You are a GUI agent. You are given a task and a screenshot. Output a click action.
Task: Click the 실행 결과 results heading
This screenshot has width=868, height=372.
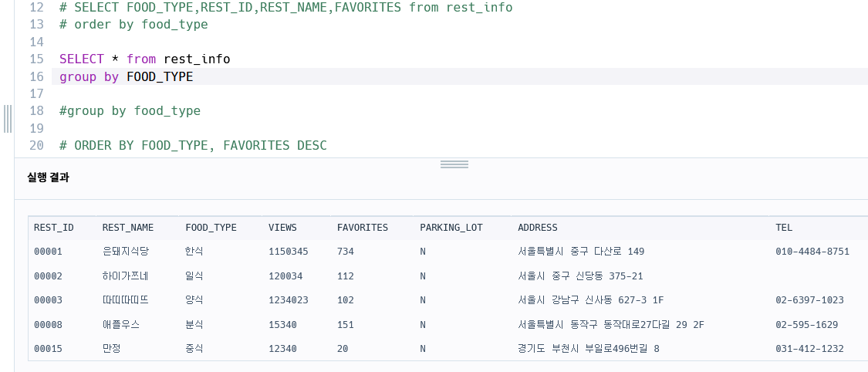tap(48, 178)
